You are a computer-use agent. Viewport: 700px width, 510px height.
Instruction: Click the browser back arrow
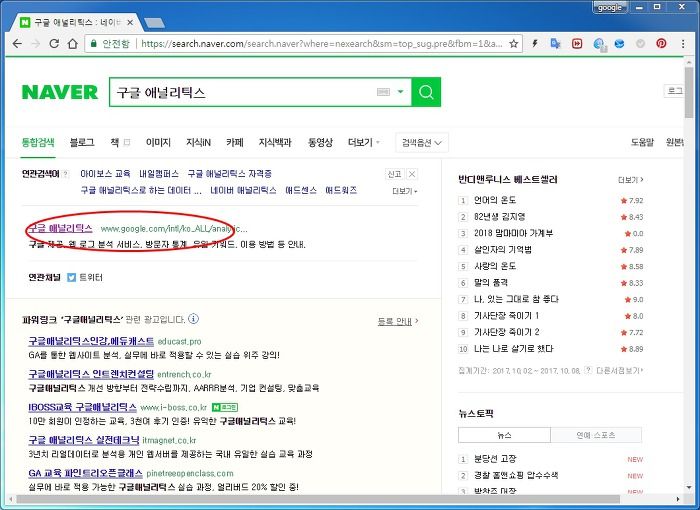17,43
